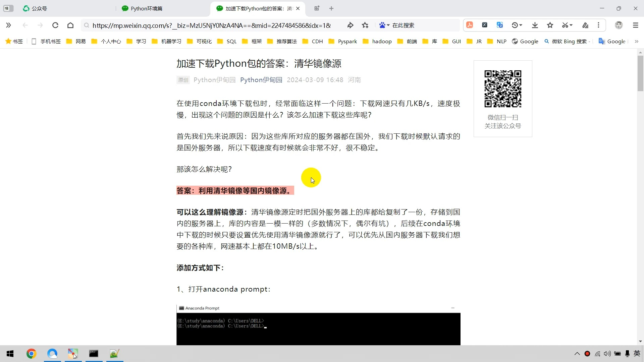Open the 推荐算法 bookmark folder
This screenshot has height=362, width=644.
coord(282,41)
